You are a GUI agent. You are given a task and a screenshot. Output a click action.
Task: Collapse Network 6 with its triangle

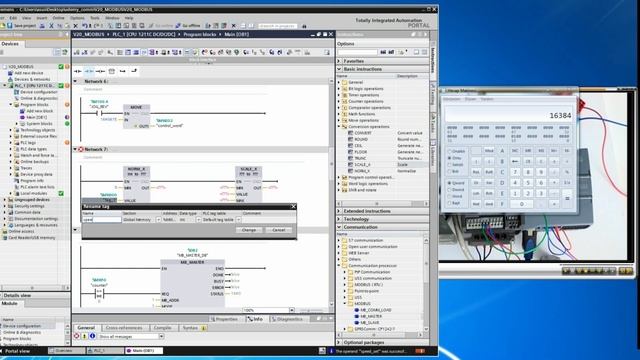pyautogui.click(x=76, y=82)
